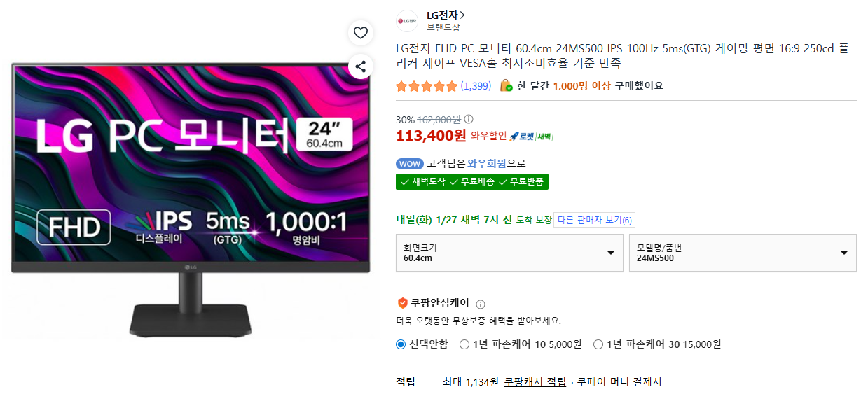The width and height of the screenshot is (868, 399).
Task: Open the 모델명/품번 dropdown
Action: pos(743,253)
